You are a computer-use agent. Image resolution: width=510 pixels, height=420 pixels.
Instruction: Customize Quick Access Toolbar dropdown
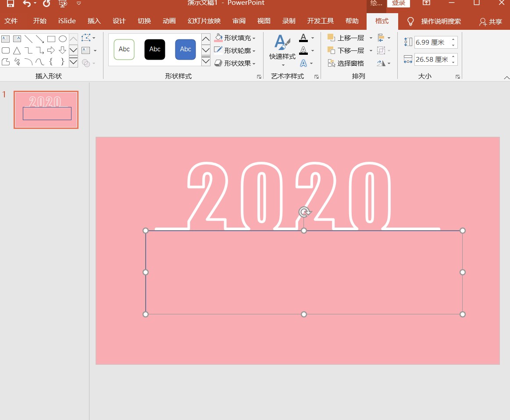point(78,4)
